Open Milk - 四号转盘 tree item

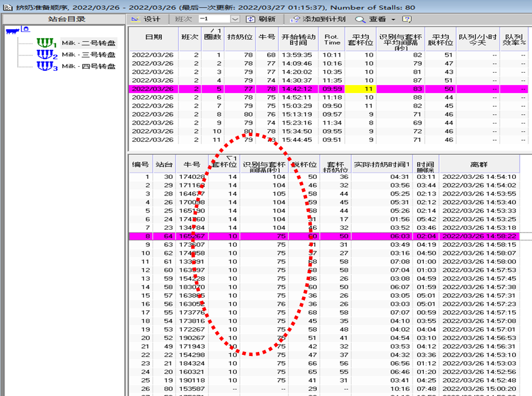pos(89,66)
